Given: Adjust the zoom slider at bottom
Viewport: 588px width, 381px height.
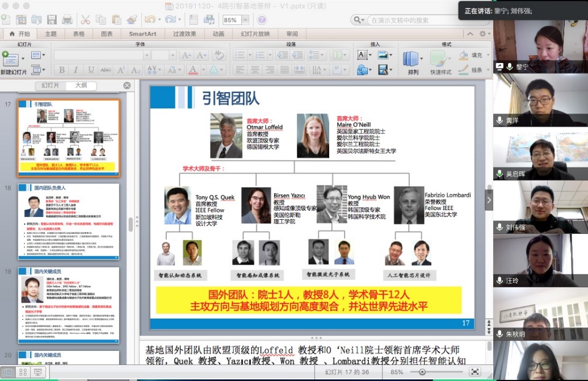Looking at the screenshot, I should tap(422, 372).
